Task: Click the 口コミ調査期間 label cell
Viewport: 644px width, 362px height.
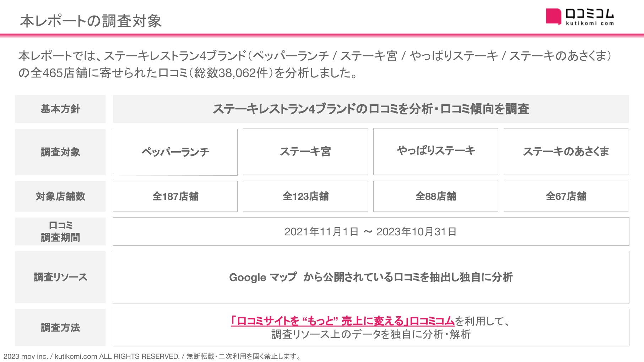Action: coord(60,231)
